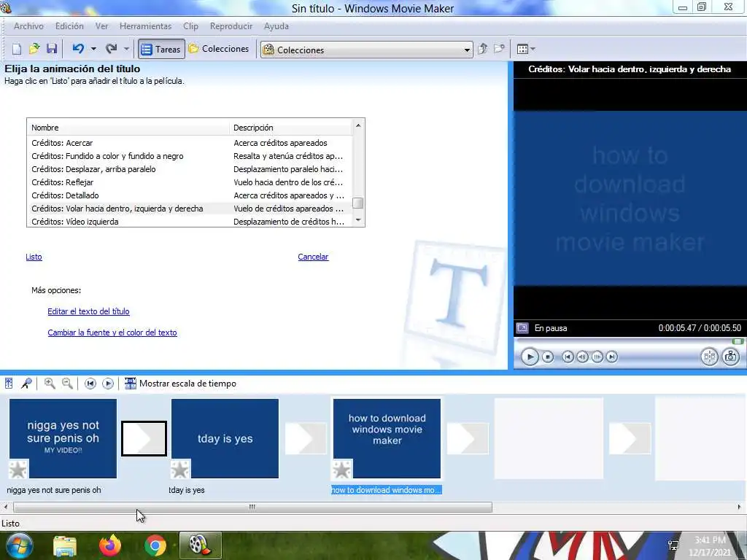This screenshot has width=747, height=560.
Task: Open the Herramientas menu
Action: 145,26
